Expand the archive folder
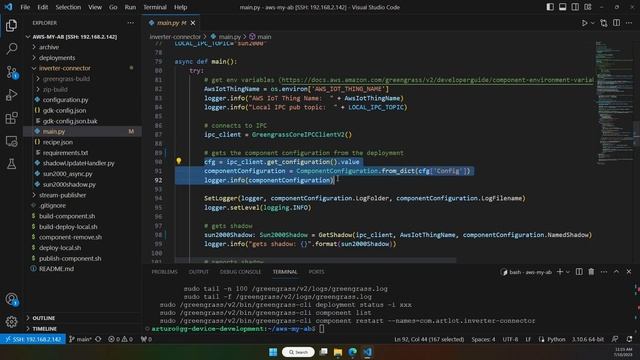The height and width of the screenshot is (360, 640). coord(49,47)
